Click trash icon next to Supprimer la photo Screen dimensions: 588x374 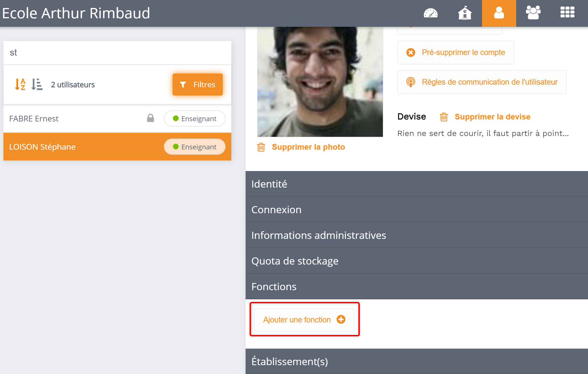261,147
